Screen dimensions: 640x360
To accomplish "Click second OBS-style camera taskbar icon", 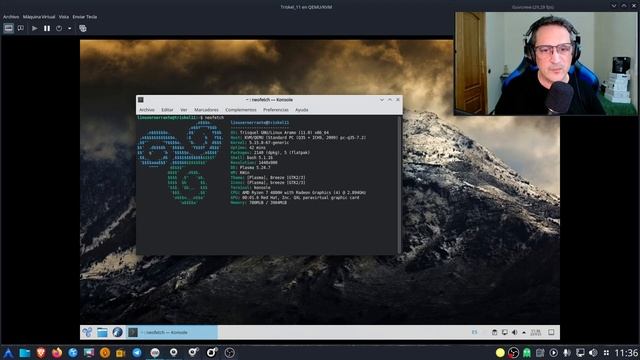I will pyautogui.click(x=211, y=352).
